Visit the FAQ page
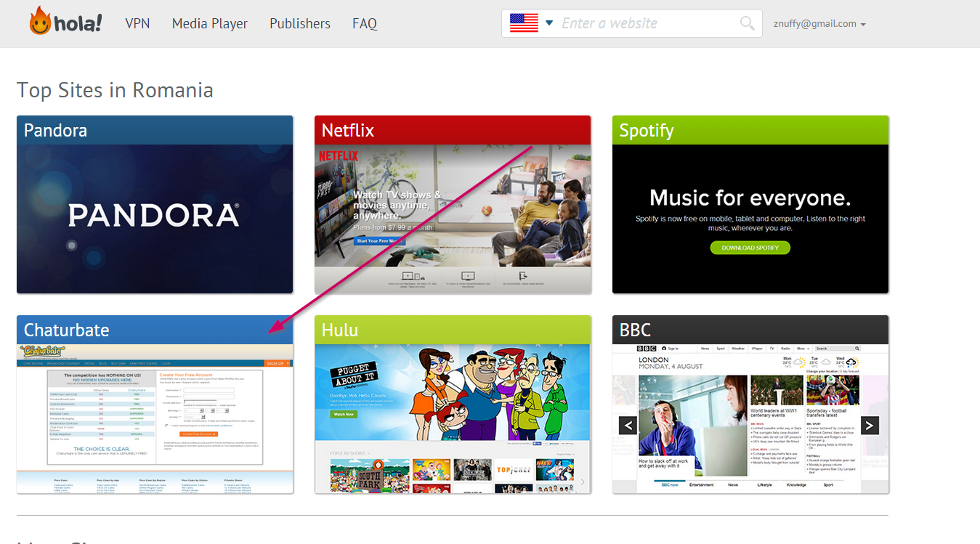The image size is (980, 544). click(x=365, y=23)
